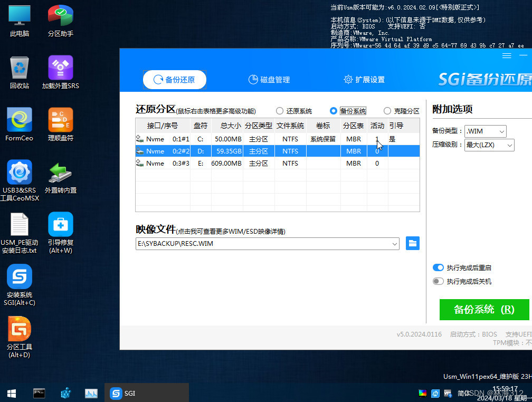
Task: Open USB3&SRS工具CeoMSX desktop icon
Action: coord(20,180)
